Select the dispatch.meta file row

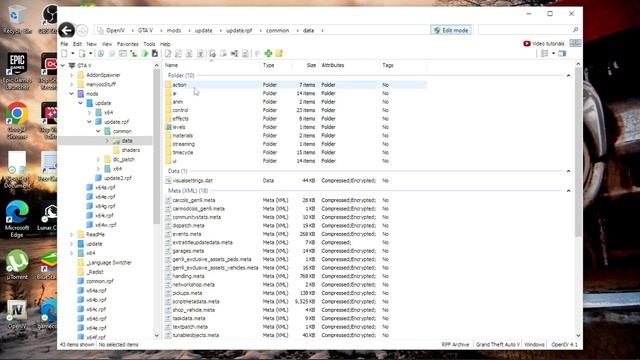point(296,225)
